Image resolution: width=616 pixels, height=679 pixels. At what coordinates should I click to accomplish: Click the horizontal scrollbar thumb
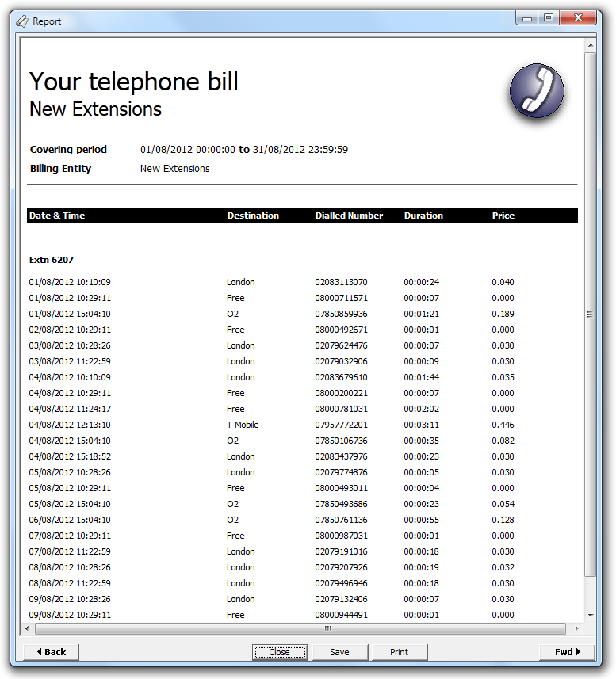click(x=300, y=628)
